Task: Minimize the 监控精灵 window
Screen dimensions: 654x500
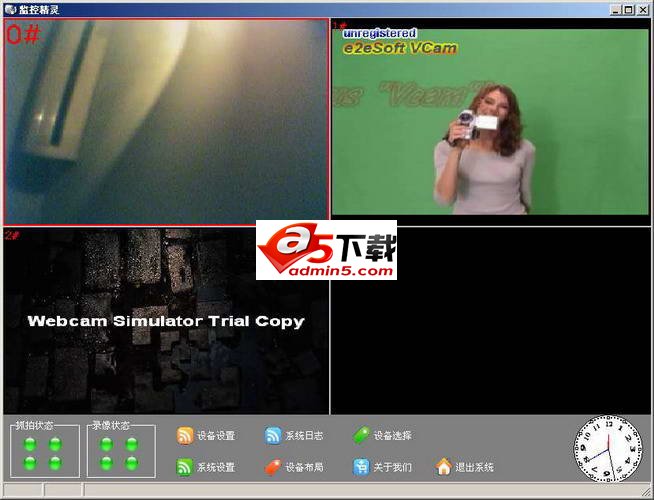Action: [616, 10]
